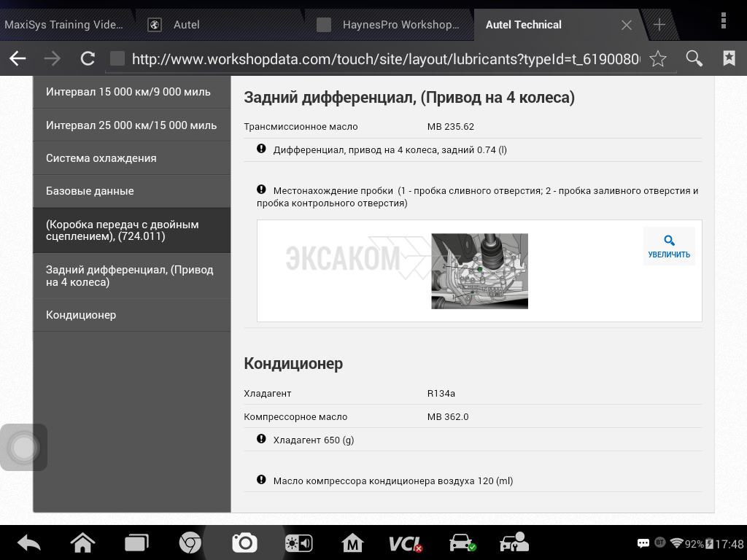This screenshot has width=747, height=560.
Task: Close the Autel Technical tab
Action: tap(626, 25)
